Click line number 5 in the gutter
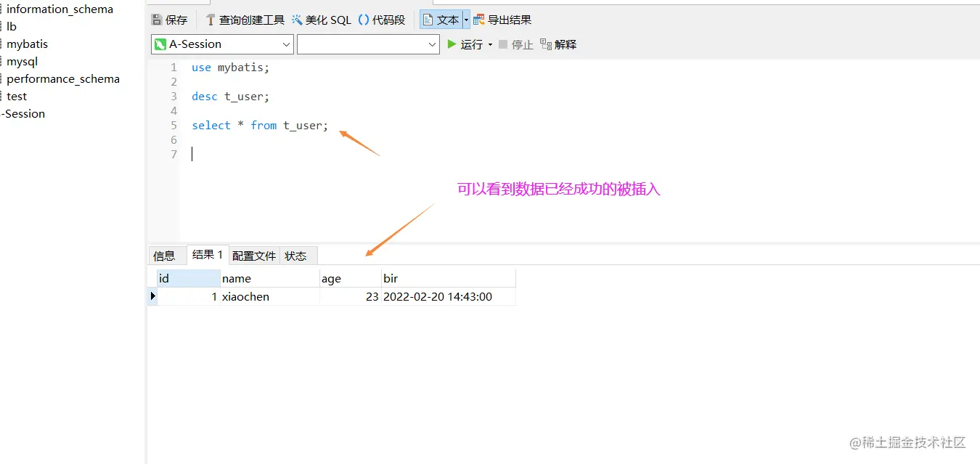The width and height of the screenshot is (980, 464). [173, 126]
